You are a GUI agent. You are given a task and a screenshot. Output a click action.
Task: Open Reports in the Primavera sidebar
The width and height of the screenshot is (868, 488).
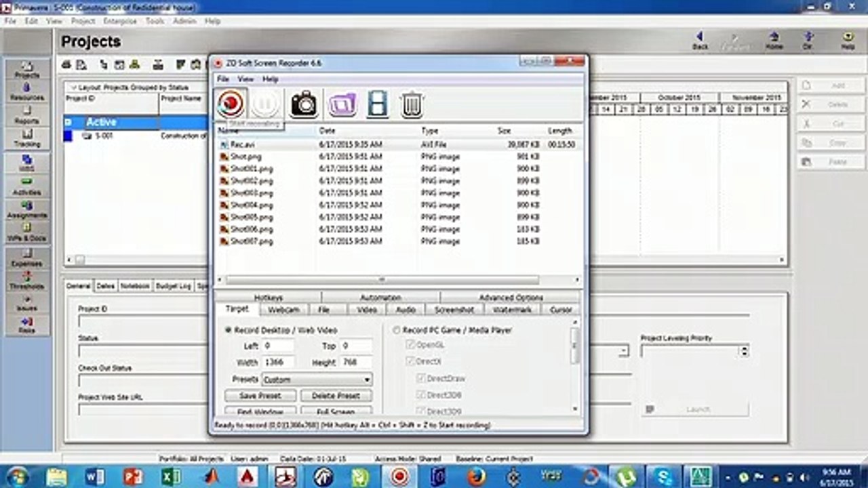27,115
